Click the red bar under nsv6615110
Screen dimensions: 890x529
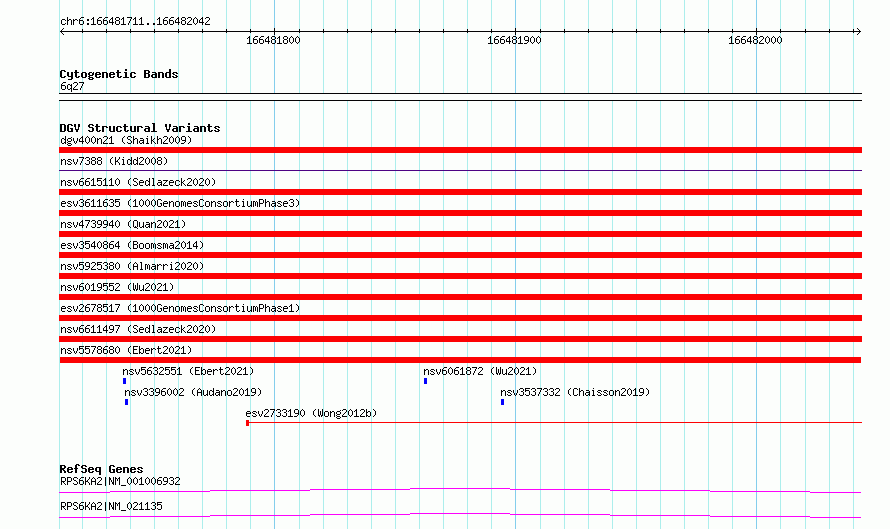460,192
